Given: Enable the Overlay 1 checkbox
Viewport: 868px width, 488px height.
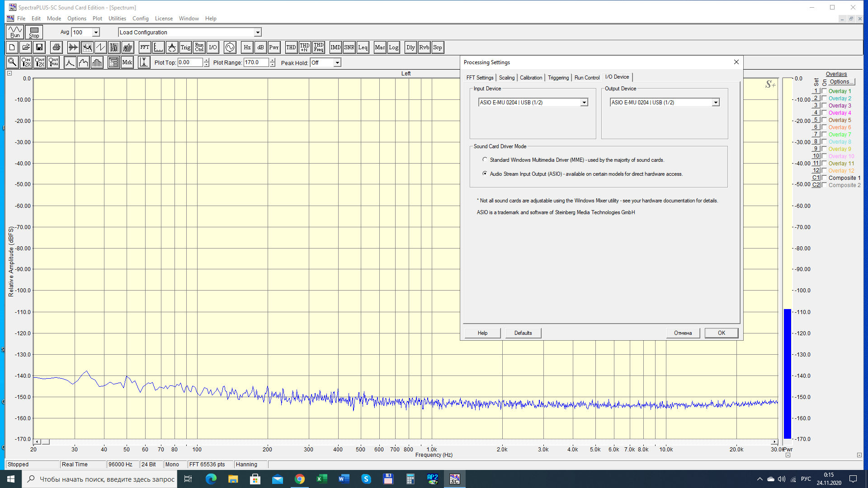Looking at the screenshot, I should (824, 91).
